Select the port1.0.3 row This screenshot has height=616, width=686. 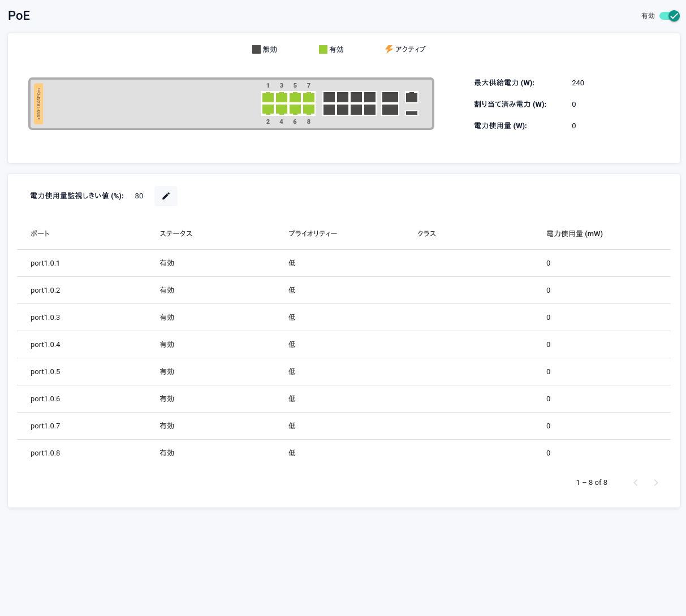(x=344, y=318)
